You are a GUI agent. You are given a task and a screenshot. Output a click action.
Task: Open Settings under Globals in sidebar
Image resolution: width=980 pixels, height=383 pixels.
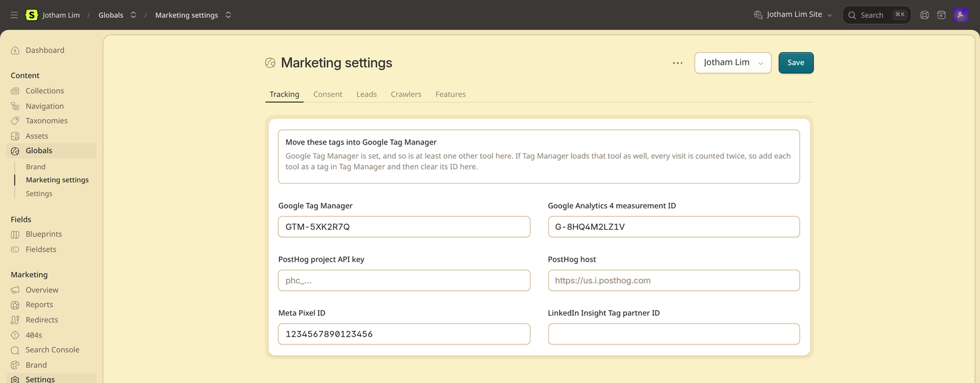pos(39,194)
